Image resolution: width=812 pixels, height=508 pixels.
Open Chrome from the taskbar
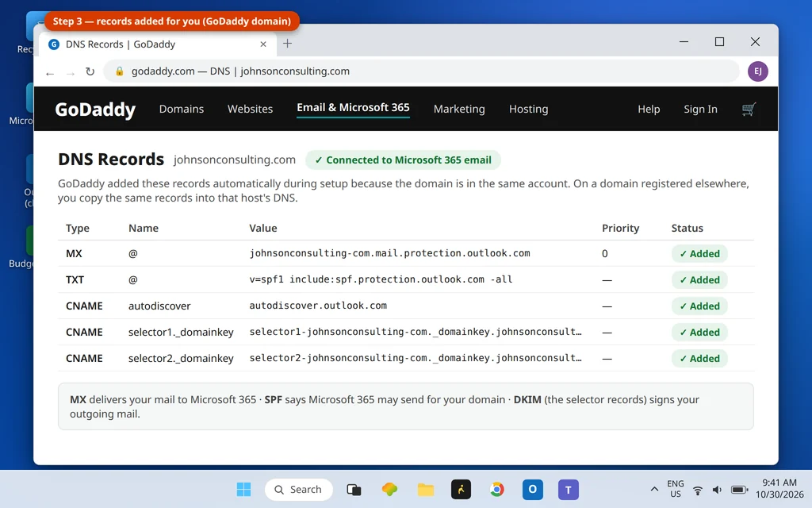tap(496, 489)
